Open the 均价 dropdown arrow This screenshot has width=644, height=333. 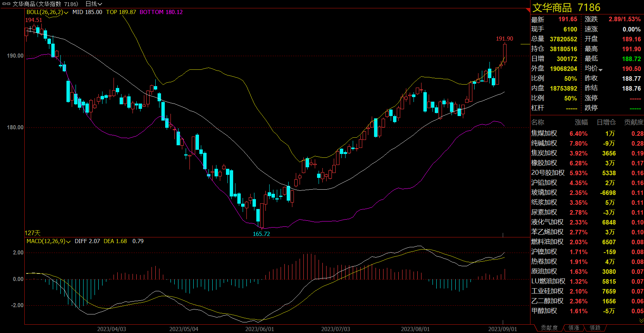coord(601,70)
